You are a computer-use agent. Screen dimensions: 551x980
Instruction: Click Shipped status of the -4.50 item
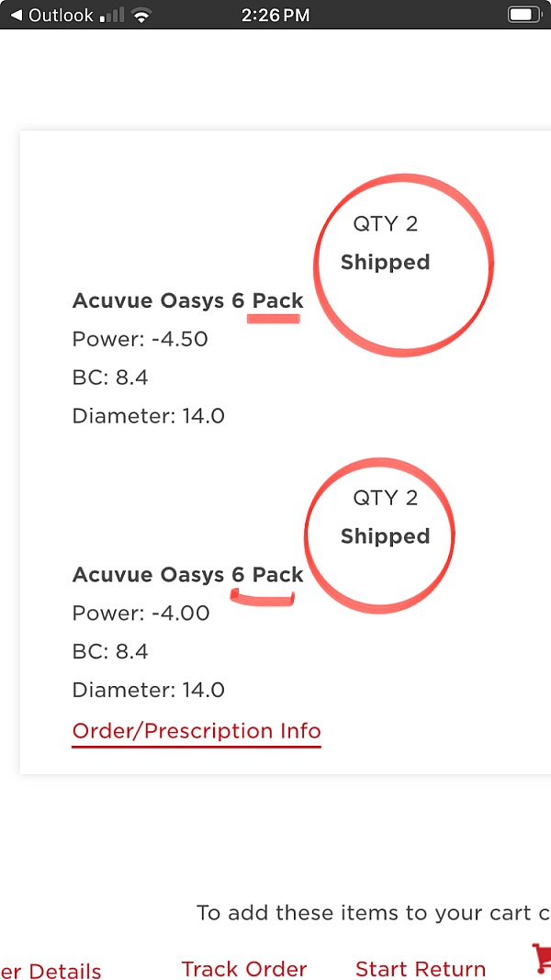point(386,263)
